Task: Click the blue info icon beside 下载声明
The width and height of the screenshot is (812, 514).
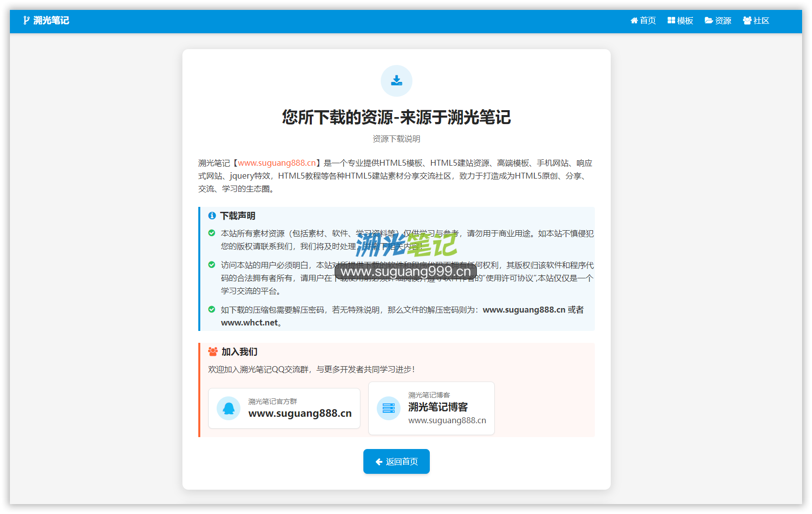Action: 212,216
